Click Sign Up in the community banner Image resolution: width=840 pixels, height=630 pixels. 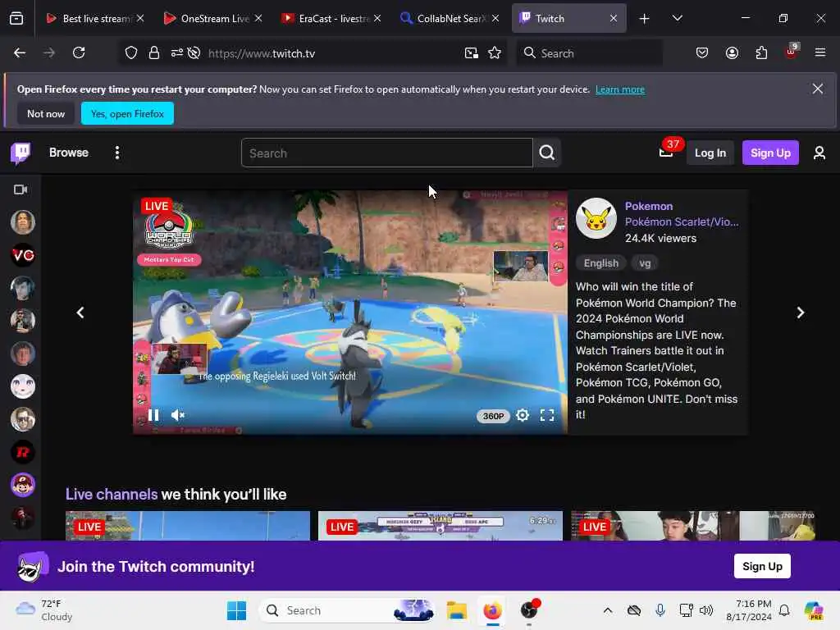coord(762,566)
